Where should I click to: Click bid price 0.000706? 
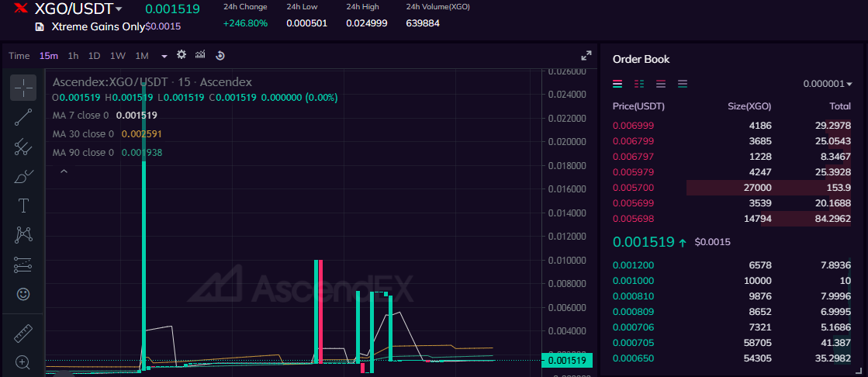click(x=633, y=327)
